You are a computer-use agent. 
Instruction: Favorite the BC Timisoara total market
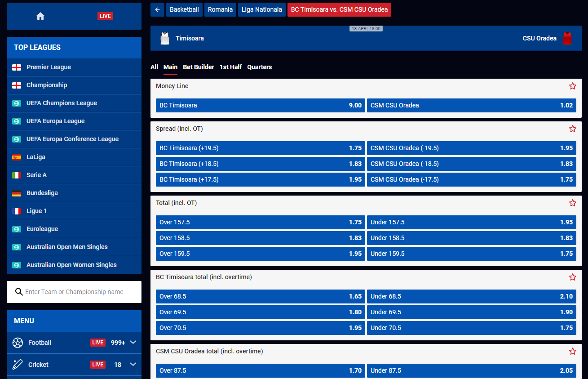[x=572, y=277]
